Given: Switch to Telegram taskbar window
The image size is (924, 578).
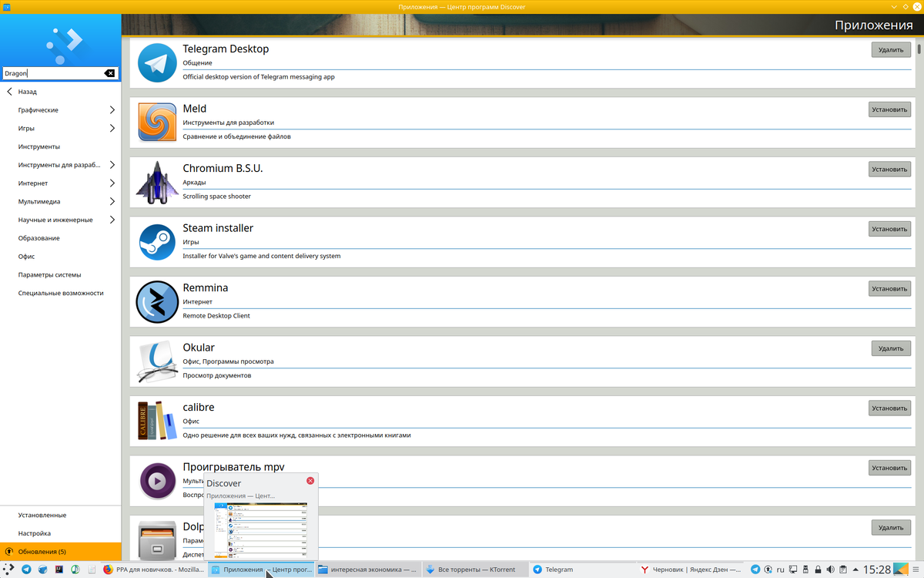Looking at the screenshot, I should point(582,570).
